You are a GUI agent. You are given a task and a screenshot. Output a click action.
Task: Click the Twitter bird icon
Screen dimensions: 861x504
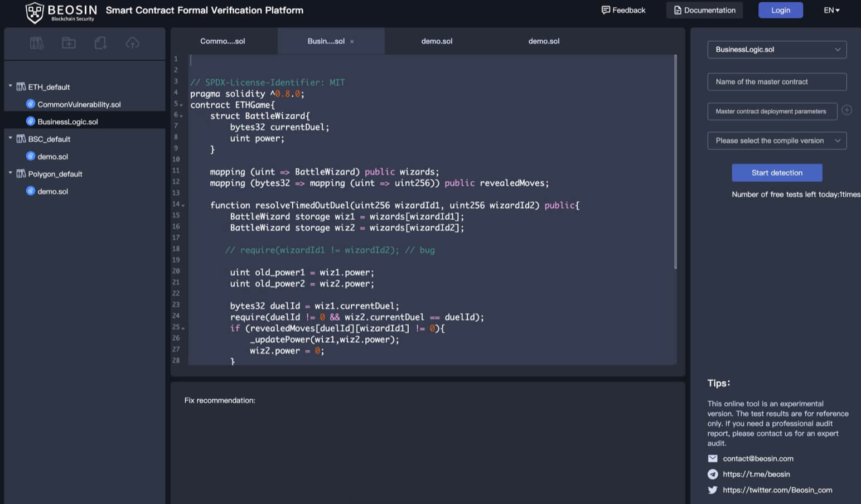(713, 490)
